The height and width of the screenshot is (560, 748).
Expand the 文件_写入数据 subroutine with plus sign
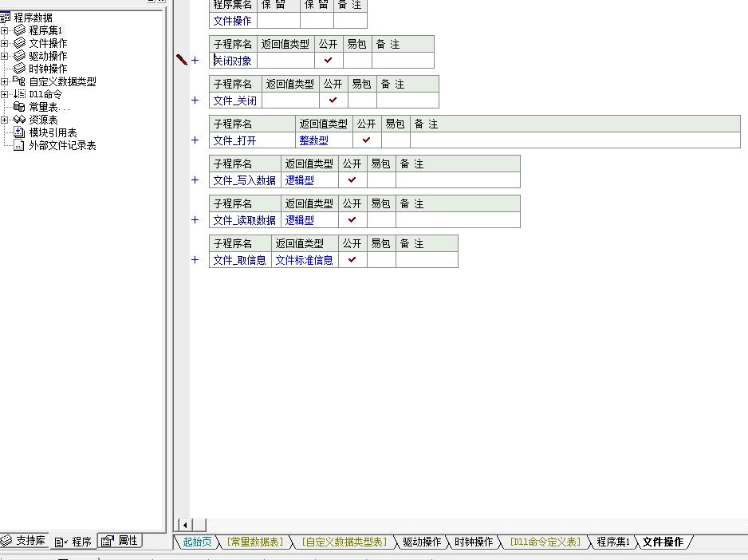195,180
